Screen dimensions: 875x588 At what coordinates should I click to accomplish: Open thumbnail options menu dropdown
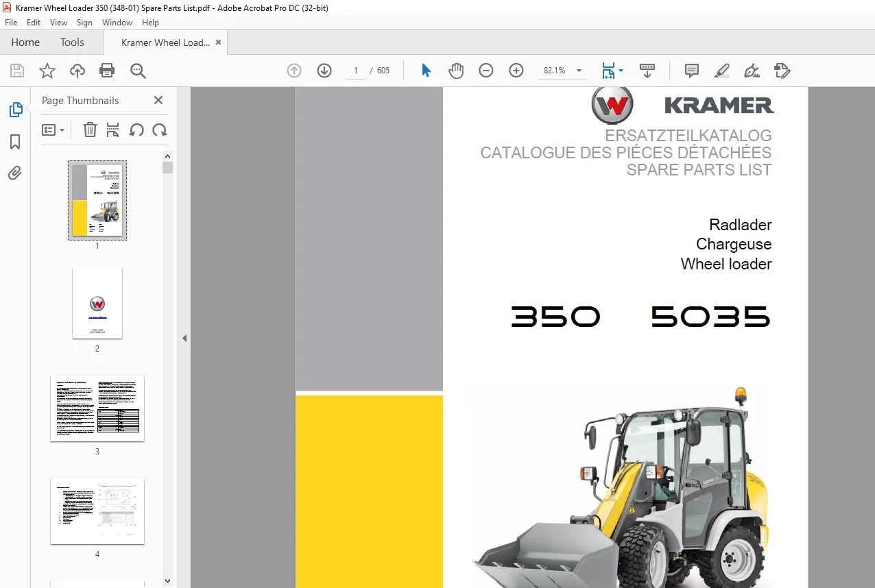53,130
